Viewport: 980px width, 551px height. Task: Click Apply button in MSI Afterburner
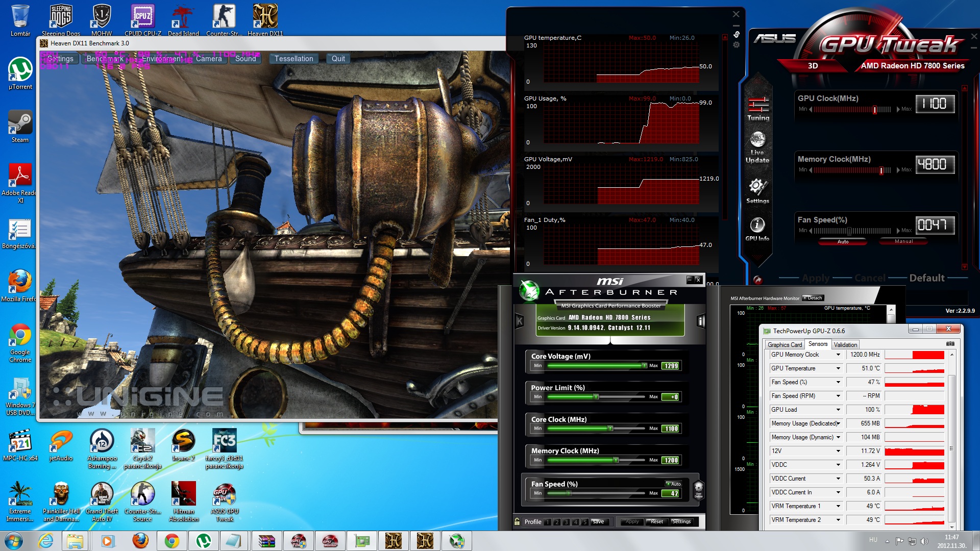(632, 522)
